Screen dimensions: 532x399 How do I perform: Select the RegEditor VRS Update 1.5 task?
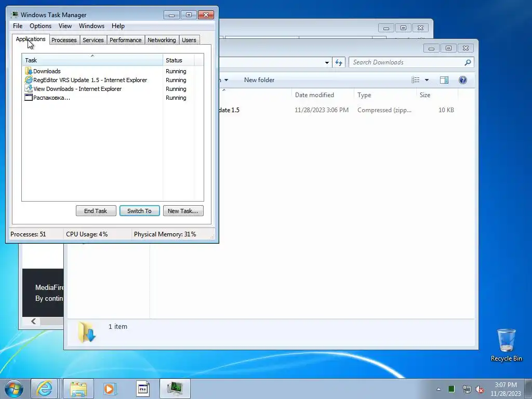[x=105, y=80]
